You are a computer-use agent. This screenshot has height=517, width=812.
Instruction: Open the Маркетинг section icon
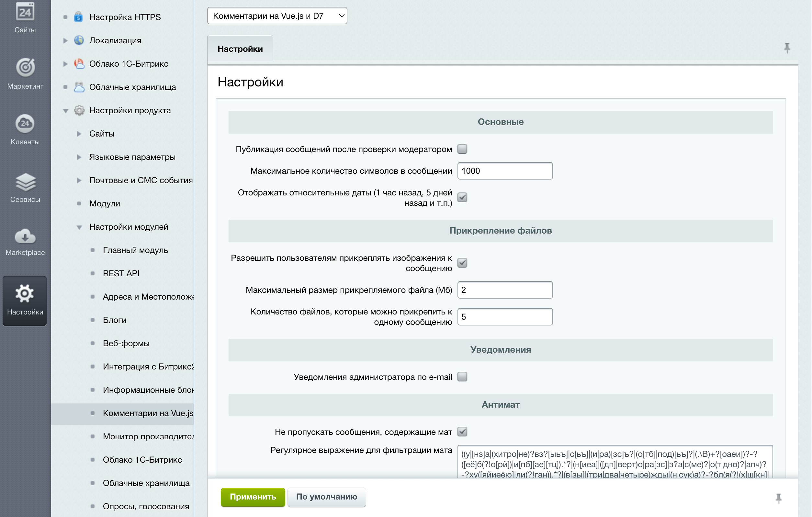[x=25, y=67]
